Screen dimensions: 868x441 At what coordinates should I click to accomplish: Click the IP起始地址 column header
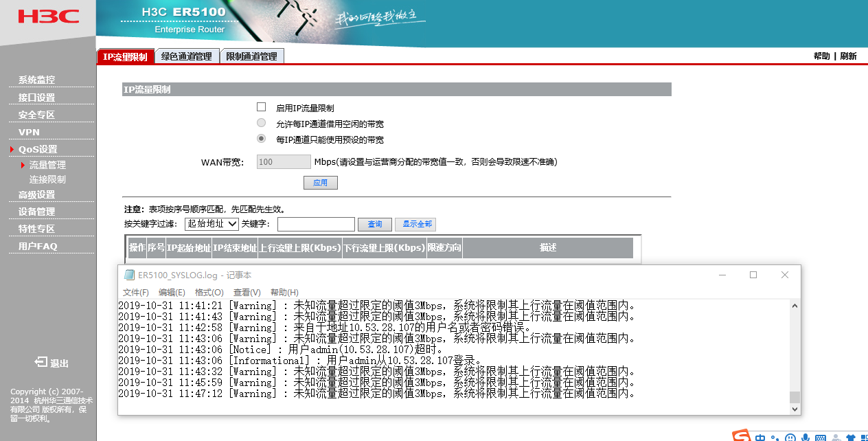[x=189, y=248]
